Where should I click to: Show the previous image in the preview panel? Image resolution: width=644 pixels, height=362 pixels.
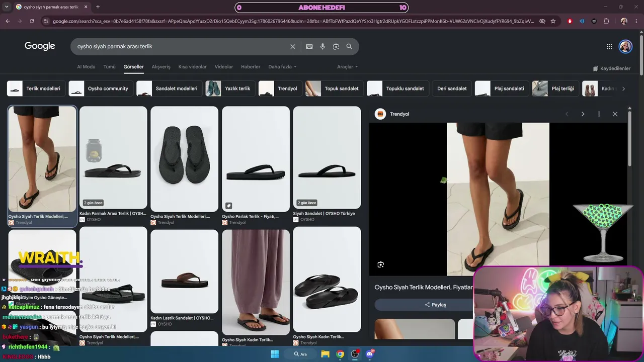click(x=567, y=114)
